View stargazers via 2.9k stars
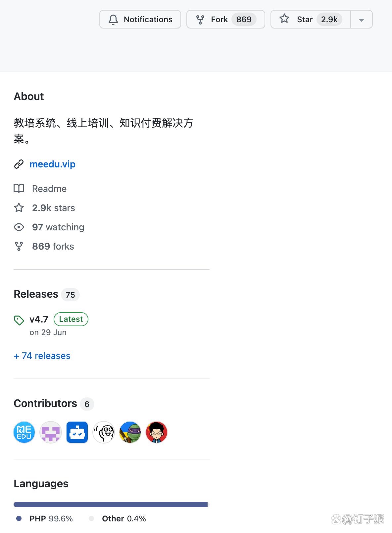 tap(53, 208)
